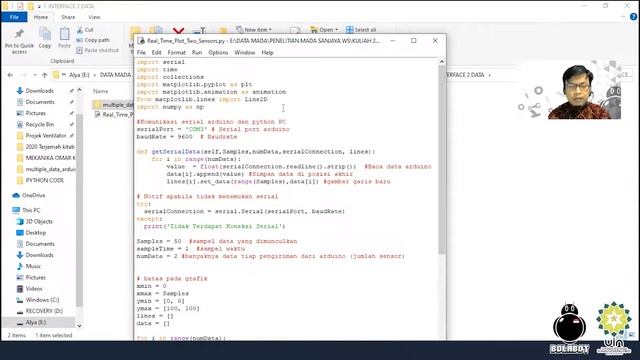Image resolution: width=640 pixels, height=360 pixels.
Task: Click the Name column header
Action: 100,91
